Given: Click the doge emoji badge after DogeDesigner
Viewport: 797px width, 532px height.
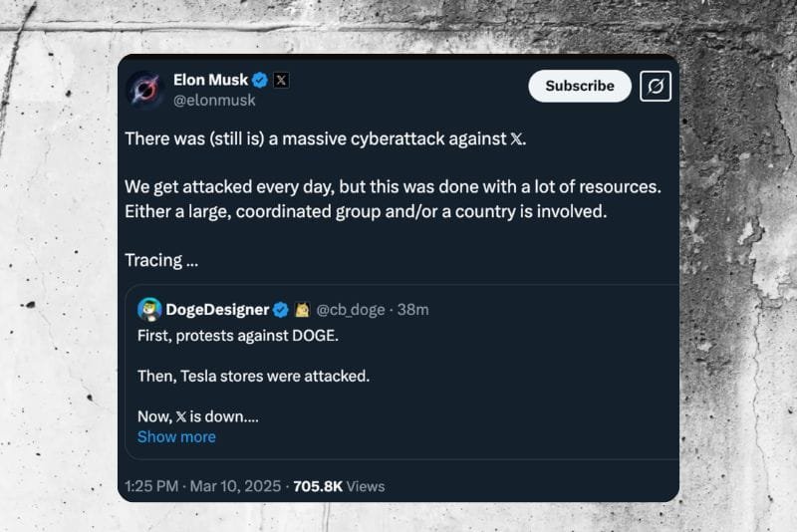Looking at the screenshot, I should (303, 310).
